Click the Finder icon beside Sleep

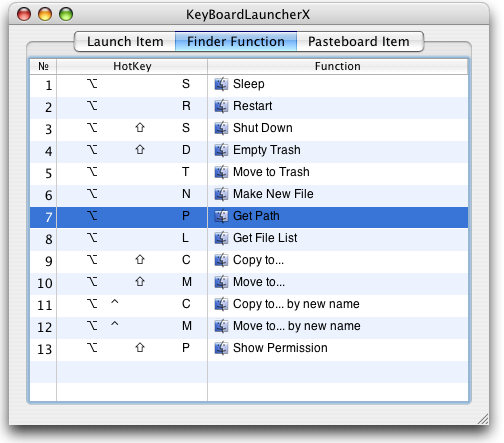(x=221, y=84)
